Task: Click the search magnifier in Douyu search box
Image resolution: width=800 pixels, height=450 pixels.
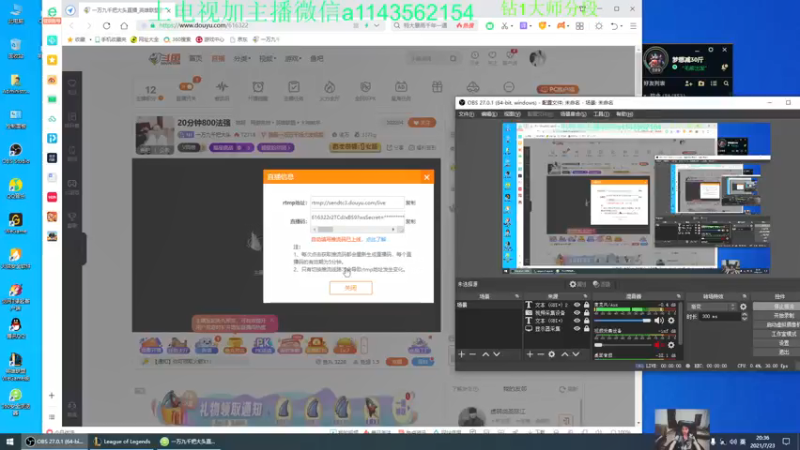Action: point(453,59)
